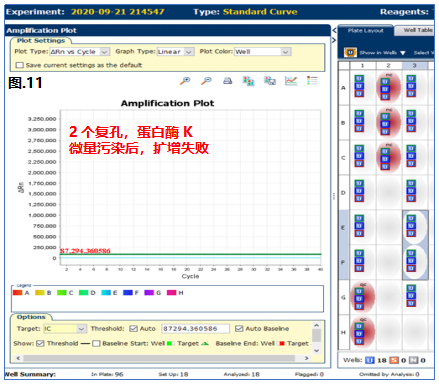Image resolution: width=439 pixels, height=385 pixels.
Task: Open the Graph Type Linear dropdown
Action: pyautogui.click(x=176, y=52)
